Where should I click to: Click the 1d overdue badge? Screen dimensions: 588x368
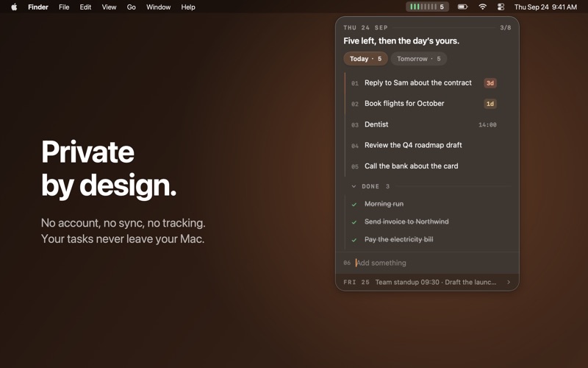tap(490, 104)
